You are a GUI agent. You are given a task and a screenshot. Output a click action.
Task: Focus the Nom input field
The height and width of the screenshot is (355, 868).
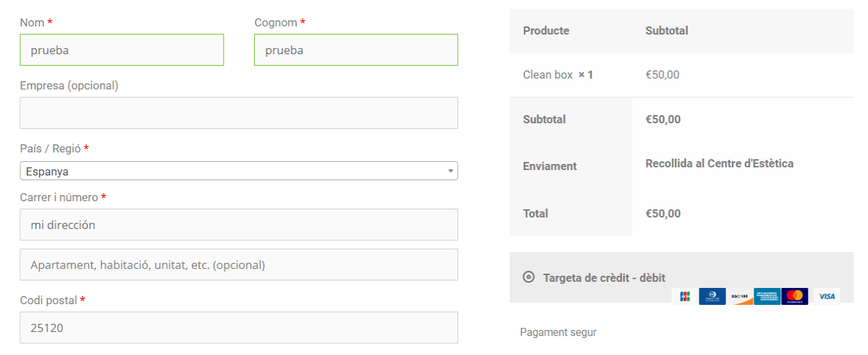pos(122,50)
